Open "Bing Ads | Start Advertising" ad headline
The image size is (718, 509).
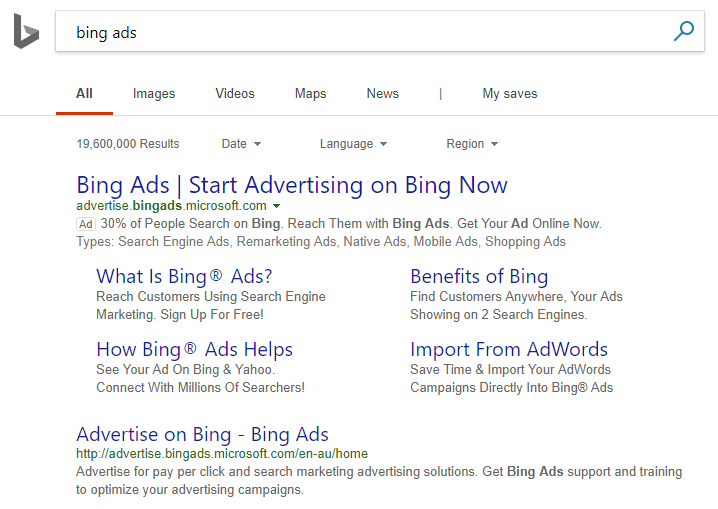[x=292, y=185]
